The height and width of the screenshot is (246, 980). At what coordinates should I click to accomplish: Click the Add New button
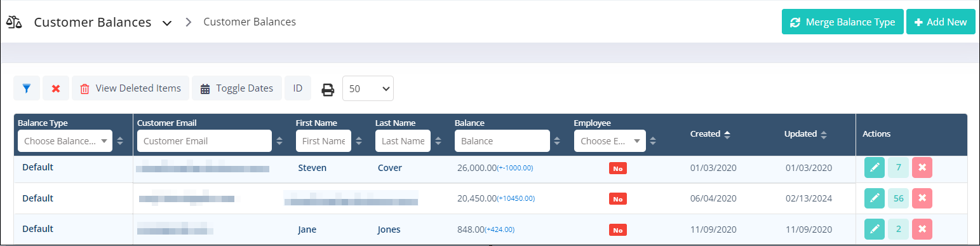pos(941,22)
